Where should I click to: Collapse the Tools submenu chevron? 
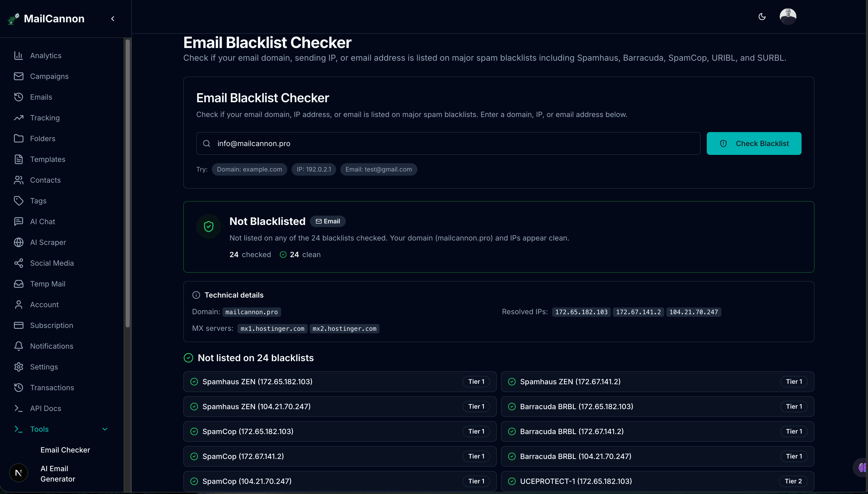click(x=105, y=429)
